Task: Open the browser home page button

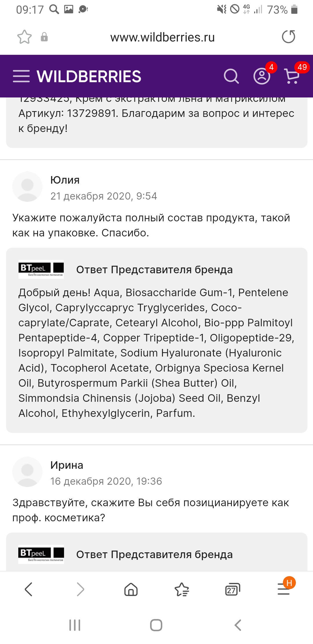Action: 131,589
